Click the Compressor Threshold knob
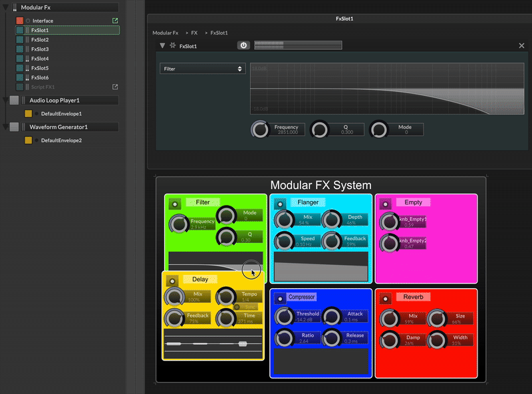This screenshot has width=532, height=394. [x=284, y=317]
